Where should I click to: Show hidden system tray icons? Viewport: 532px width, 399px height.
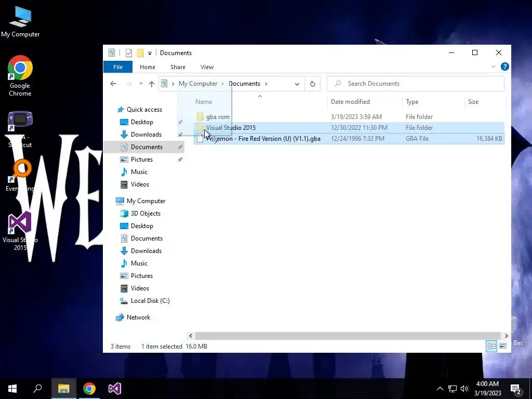[440, 389]
